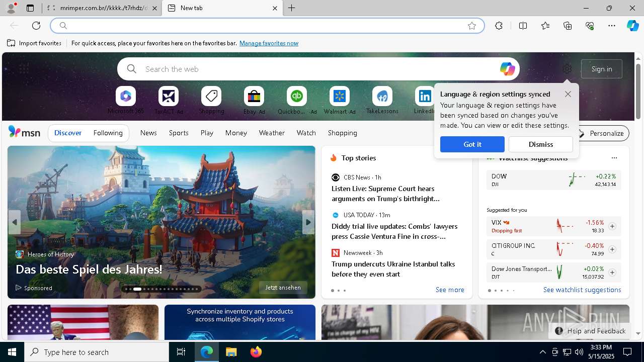644x362 pixels.
Task: Open See watchlist suggestions link
Action: [x=582, y=290]
